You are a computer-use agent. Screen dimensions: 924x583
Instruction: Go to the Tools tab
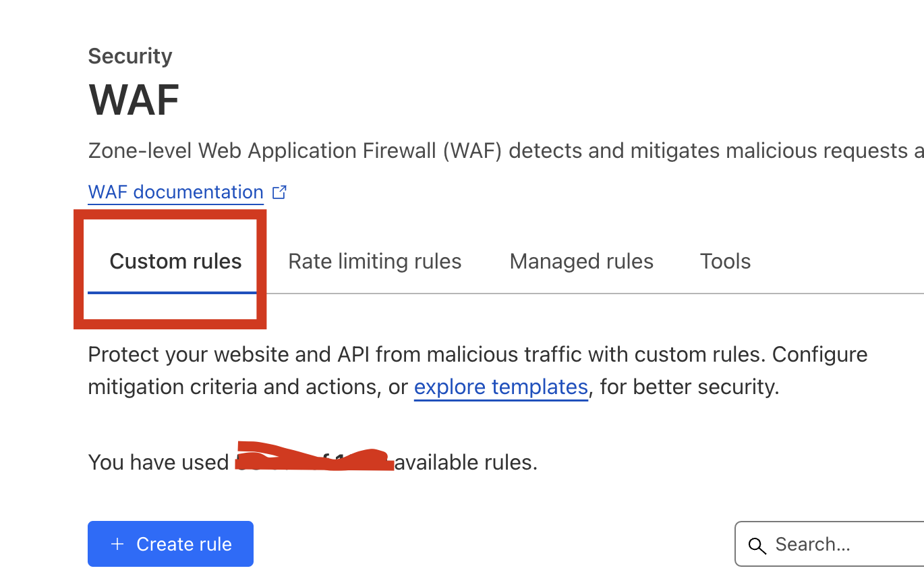tap(725, 262)
